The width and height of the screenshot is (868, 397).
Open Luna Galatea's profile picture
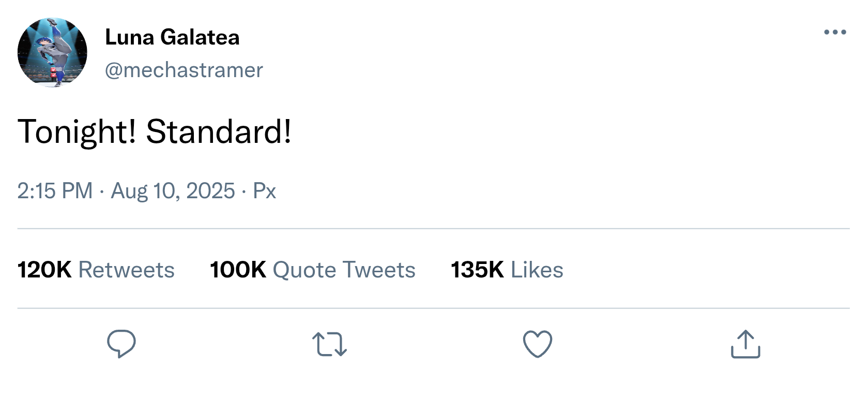(52, 52)
